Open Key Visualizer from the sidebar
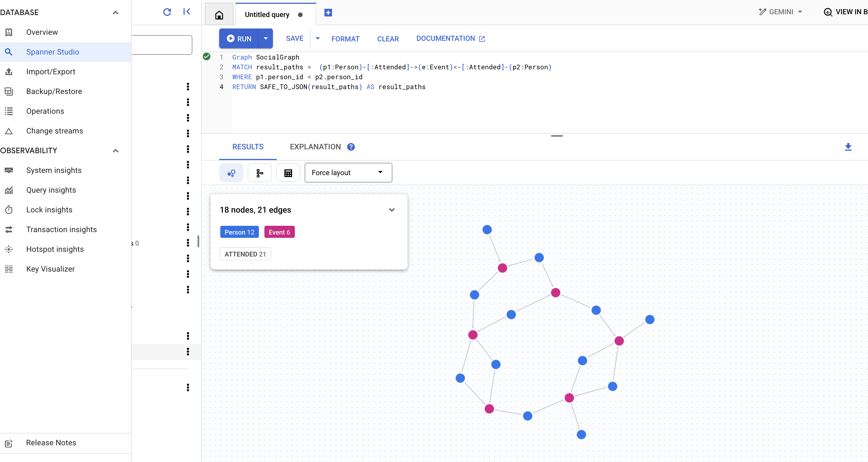Viewport: 868px width, 462px height. pyautogui.click(x=50, y=269)
